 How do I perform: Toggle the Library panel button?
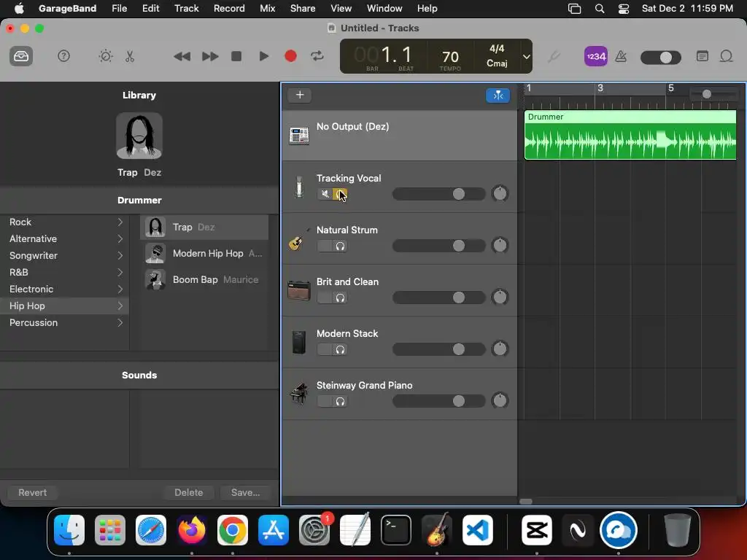pos(21,56)
